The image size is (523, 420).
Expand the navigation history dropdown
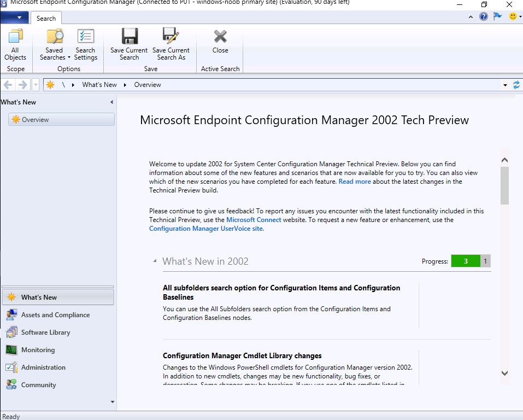click(x=36, y=85)
